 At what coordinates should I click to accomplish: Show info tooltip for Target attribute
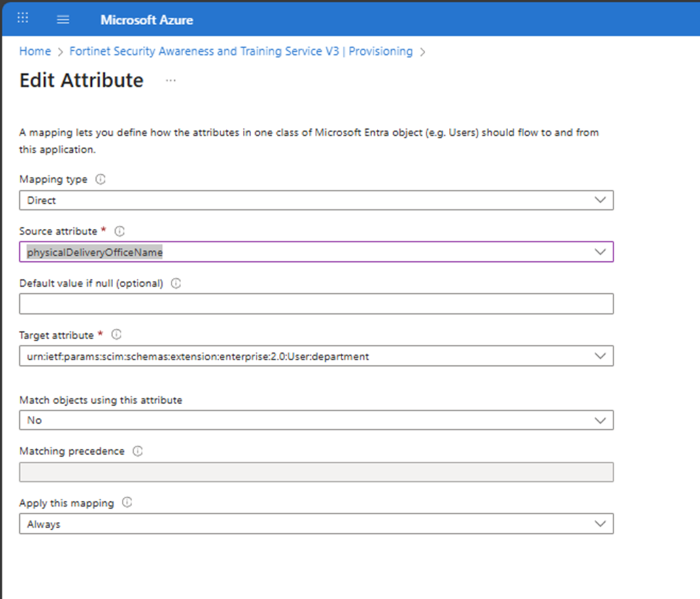click(116, 335)
